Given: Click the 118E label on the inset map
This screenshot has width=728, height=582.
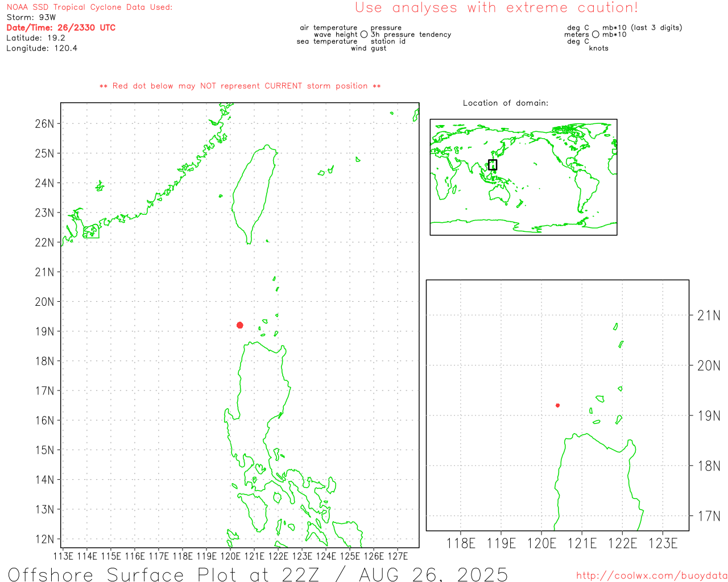Looking at the screenshot, I should click(x=461, y=543).
